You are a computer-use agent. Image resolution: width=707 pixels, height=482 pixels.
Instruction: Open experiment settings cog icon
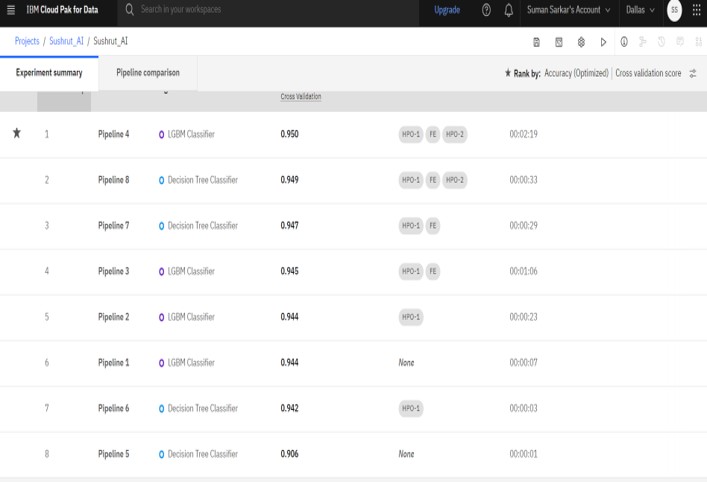coord(581,42)
